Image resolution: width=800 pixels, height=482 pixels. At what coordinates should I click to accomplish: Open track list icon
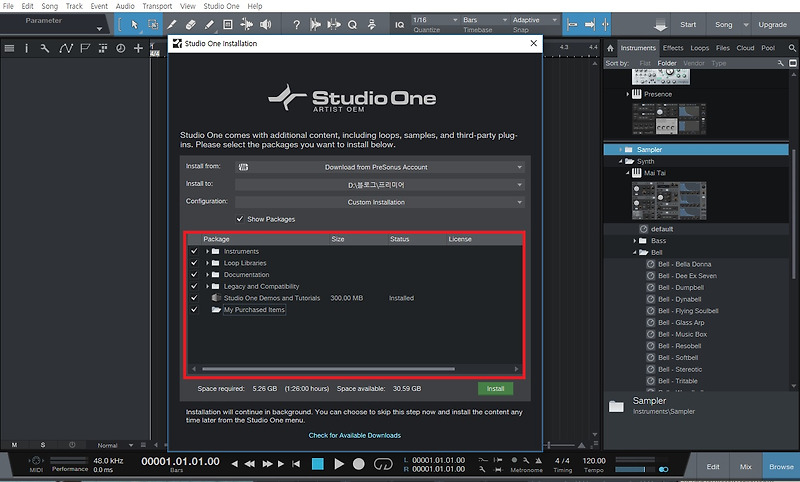[x=9, y=48]
